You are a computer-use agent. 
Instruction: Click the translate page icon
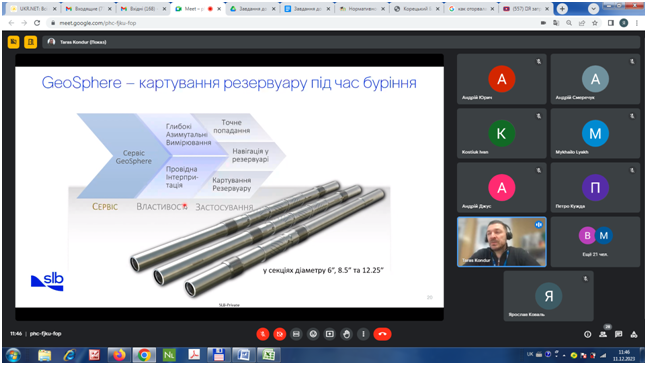point(556,23)
